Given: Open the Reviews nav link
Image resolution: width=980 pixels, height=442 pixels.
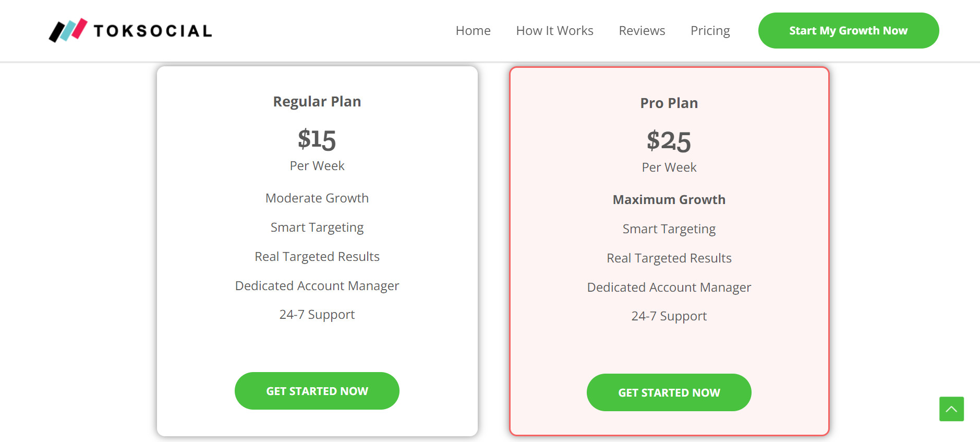Looking at the screenshot, I should (x=642, y=31).
